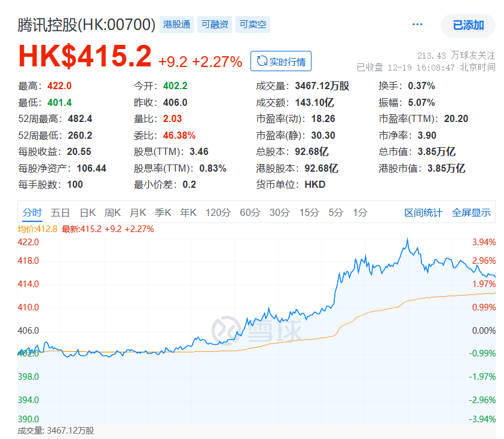Open the 日K chart tab
The width and height of the screenshot is (504, 439).
click(88, 212)
